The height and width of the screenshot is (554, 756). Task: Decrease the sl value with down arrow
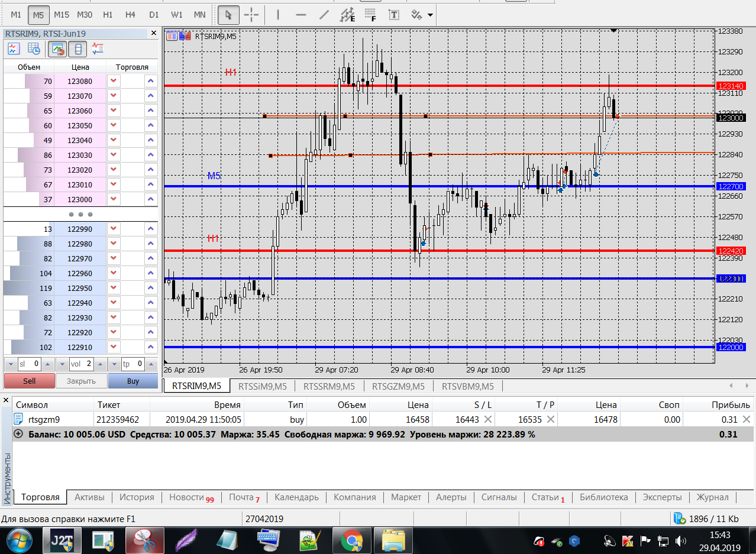[9, 364]
